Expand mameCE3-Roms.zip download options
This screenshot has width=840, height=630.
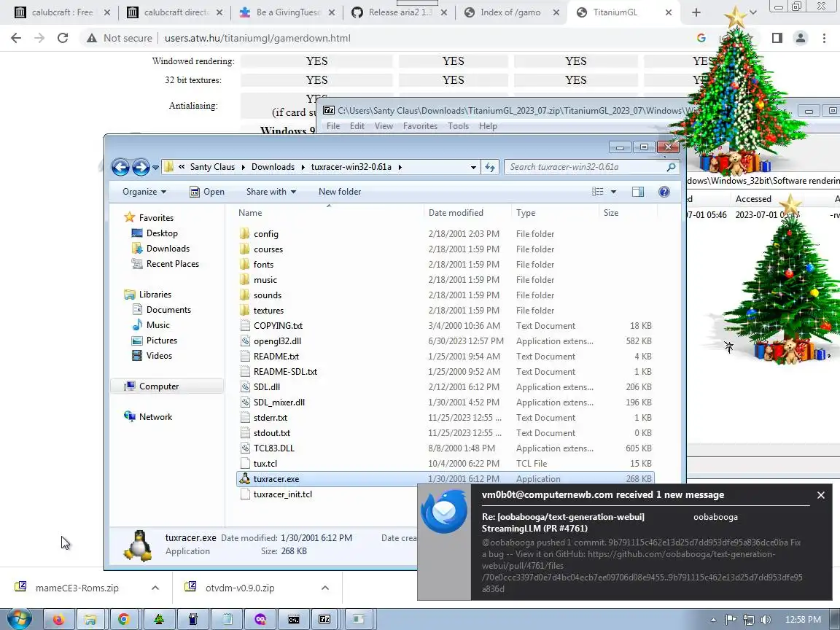tap(155, 588)
